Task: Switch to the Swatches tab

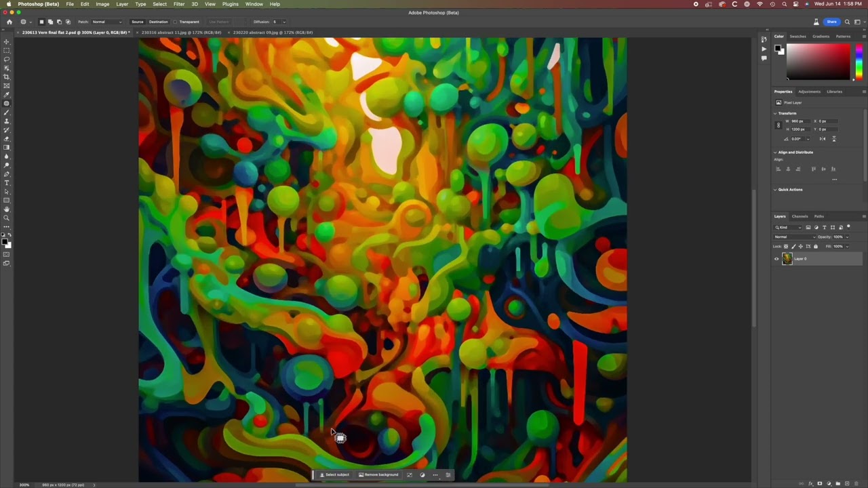Action: (x=798, y=36)
